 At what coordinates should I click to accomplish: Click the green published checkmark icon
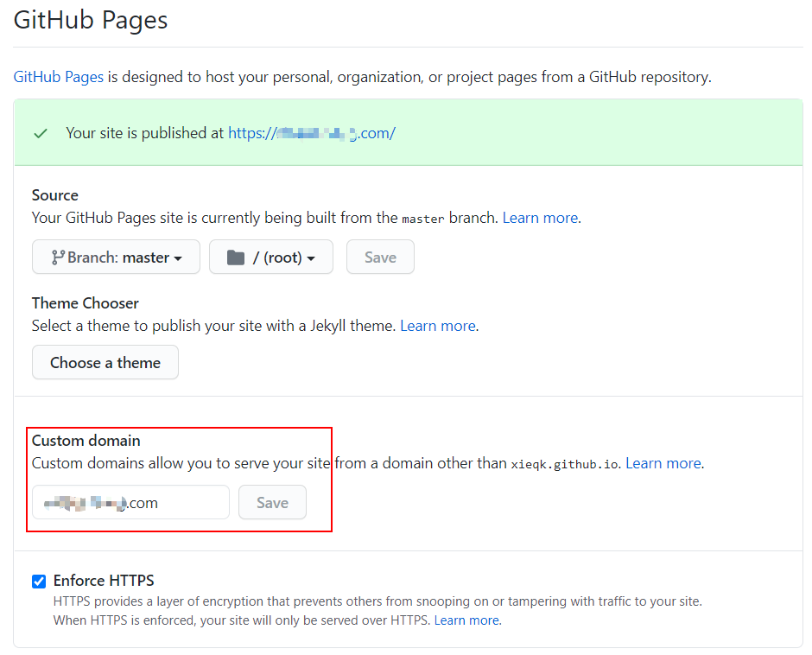41,134
